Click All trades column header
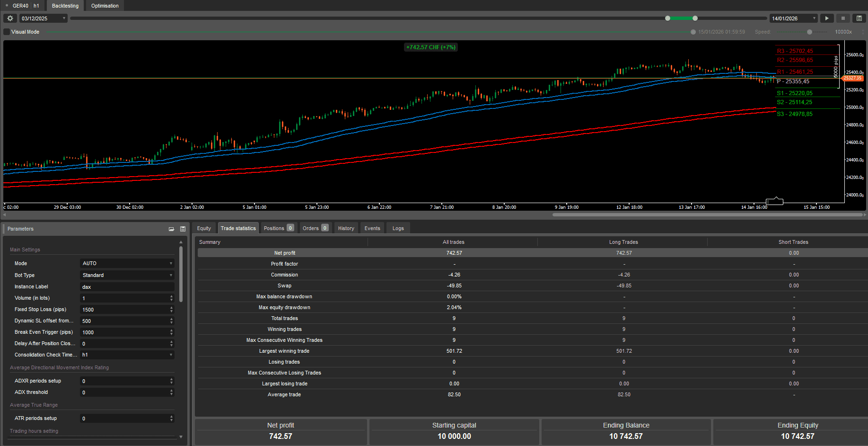This screenshot has height=446, width=868. (453, 242)
